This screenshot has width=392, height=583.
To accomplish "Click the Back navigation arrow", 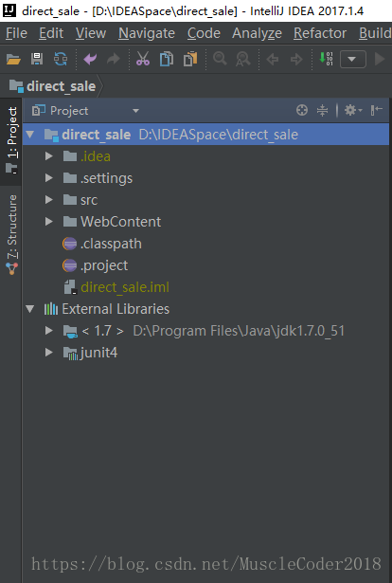I will [x=273, y=59].
